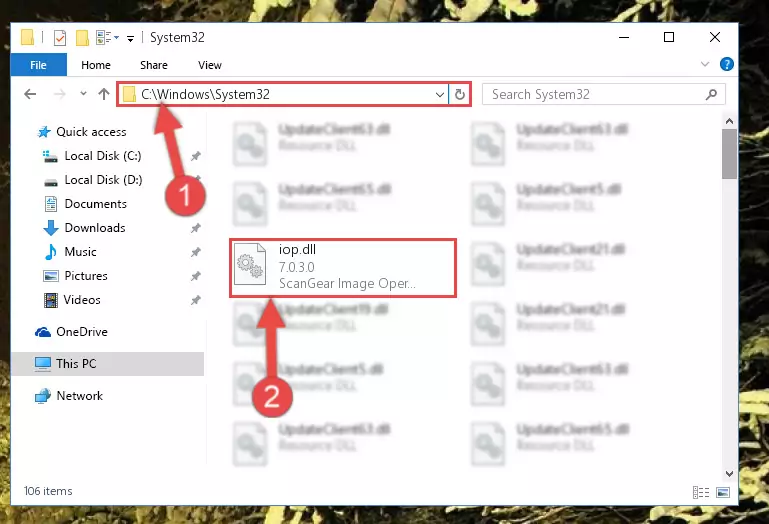
Task: Click the search magnifier icon
Action: (x=711, y=94)
